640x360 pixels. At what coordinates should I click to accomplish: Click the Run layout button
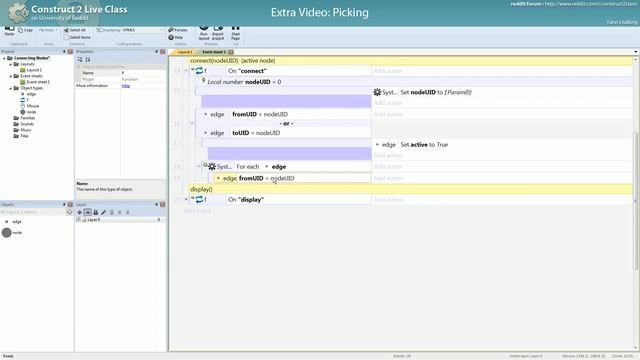coord(204,33)
